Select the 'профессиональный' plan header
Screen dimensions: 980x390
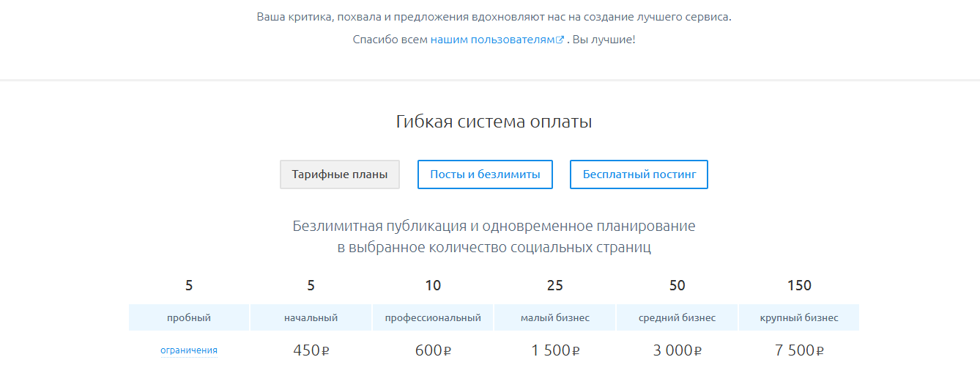[x=433, y=317]
